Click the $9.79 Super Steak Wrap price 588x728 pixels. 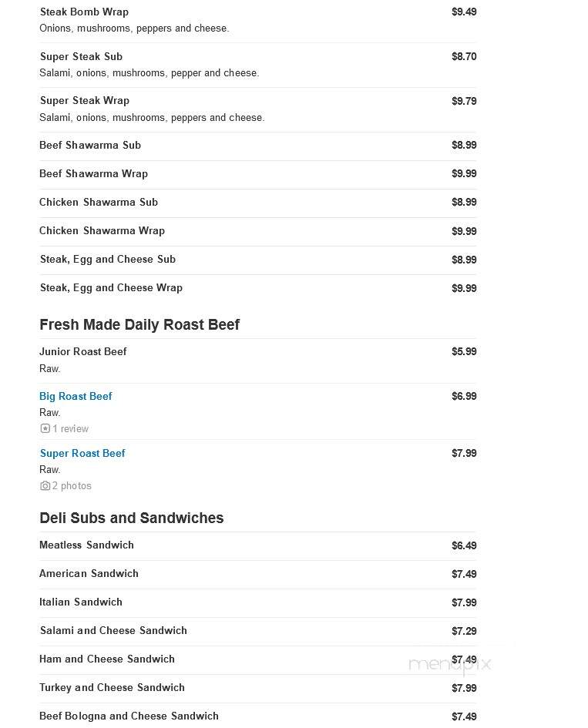point(464,101)
